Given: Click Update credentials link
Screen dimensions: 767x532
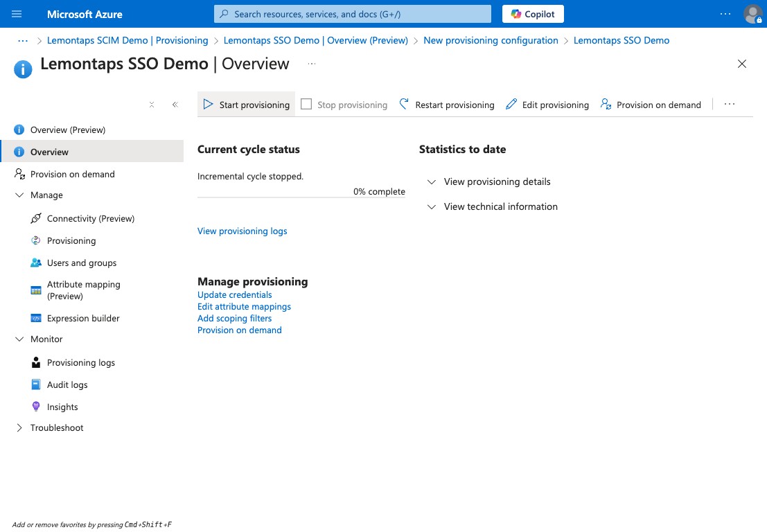Looking at the screenshot, I should click(x=235, y=295).
